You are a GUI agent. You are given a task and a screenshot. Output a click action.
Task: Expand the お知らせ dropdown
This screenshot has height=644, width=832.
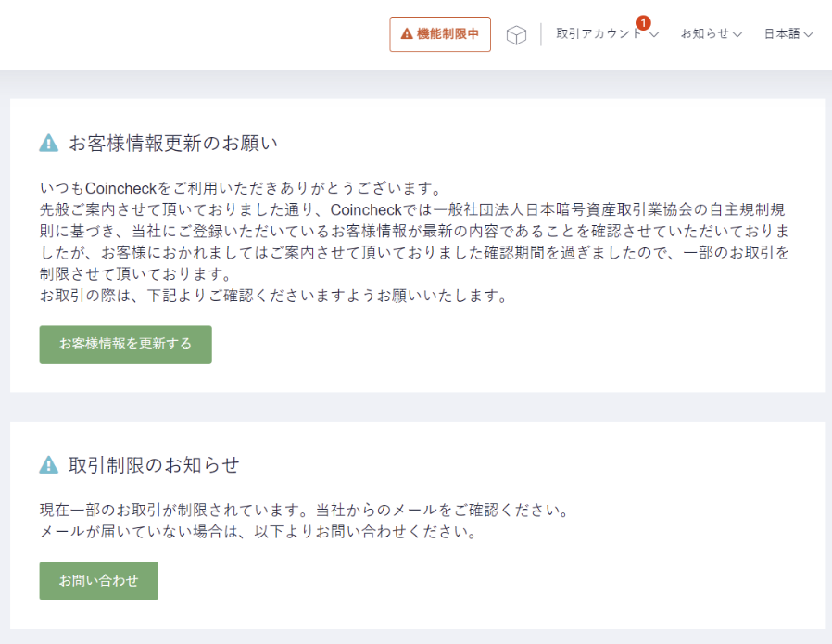711,34
